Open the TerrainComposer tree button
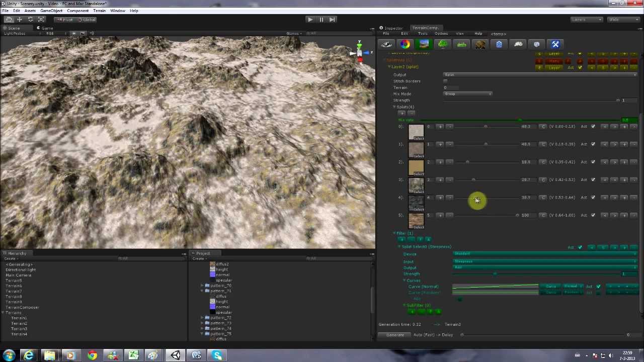Image resolution: width=644 pixels, height=362 pixels. click(443, 44)
